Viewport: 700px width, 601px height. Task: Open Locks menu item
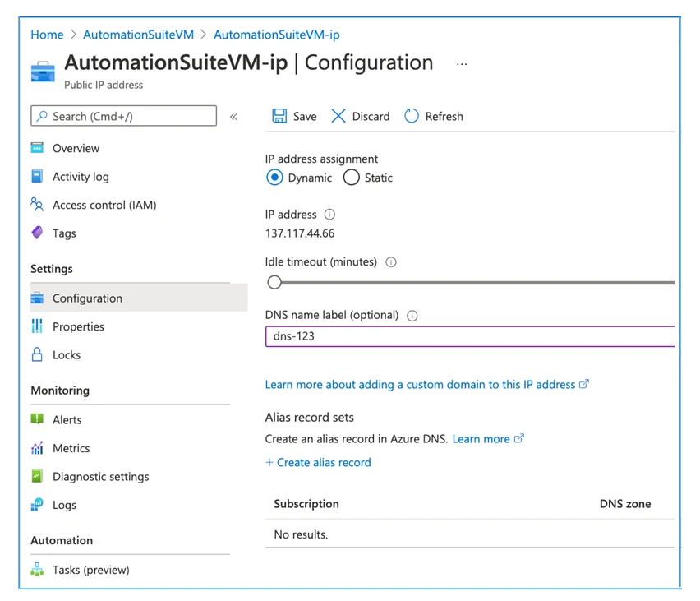pyautogui.click(x=67, y=355)
